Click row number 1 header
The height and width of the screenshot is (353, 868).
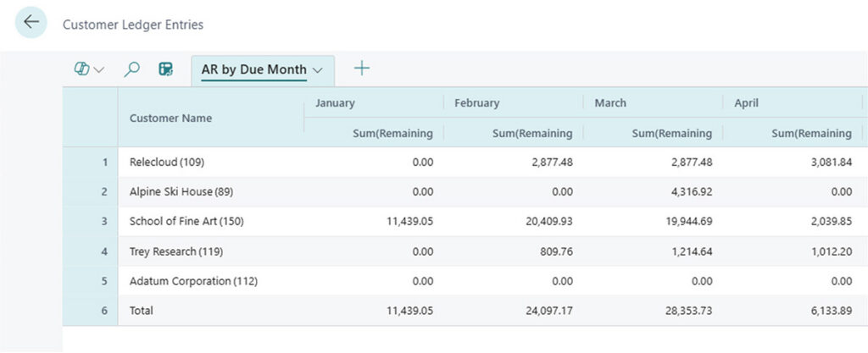tap(90, 163)
